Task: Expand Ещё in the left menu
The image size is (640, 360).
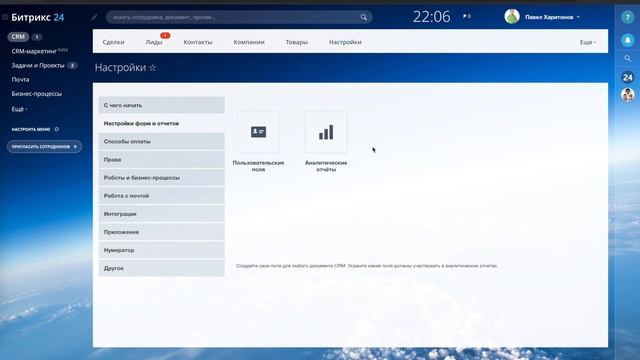Action: tap(20, 109)
